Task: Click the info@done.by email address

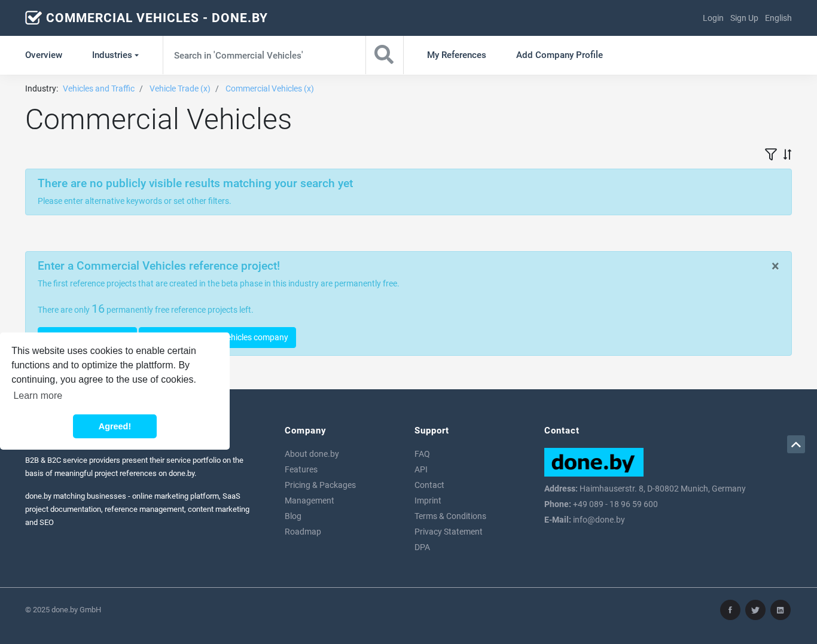Action: point(599,520)
